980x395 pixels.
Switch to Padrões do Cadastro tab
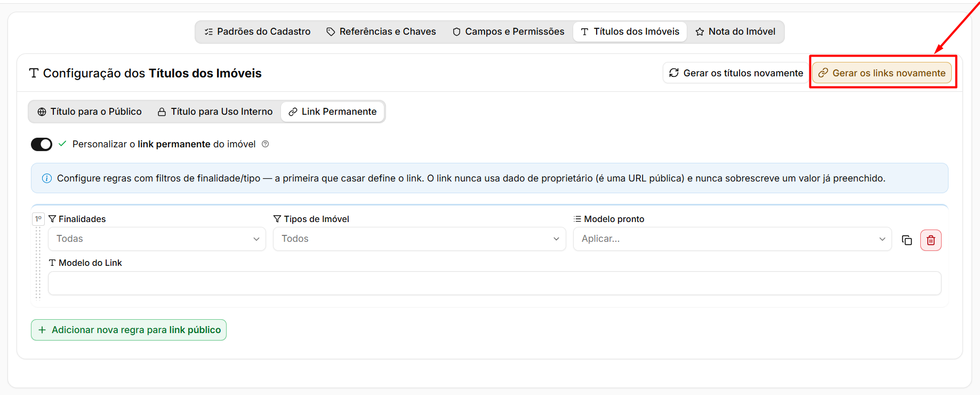[258, 31]
